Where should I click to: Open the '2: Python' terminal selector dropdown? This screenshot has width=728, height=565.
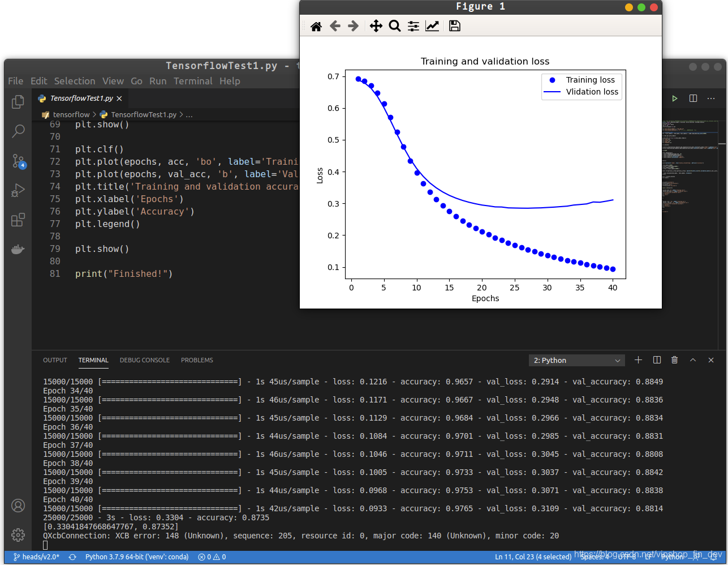pos(577,361)
